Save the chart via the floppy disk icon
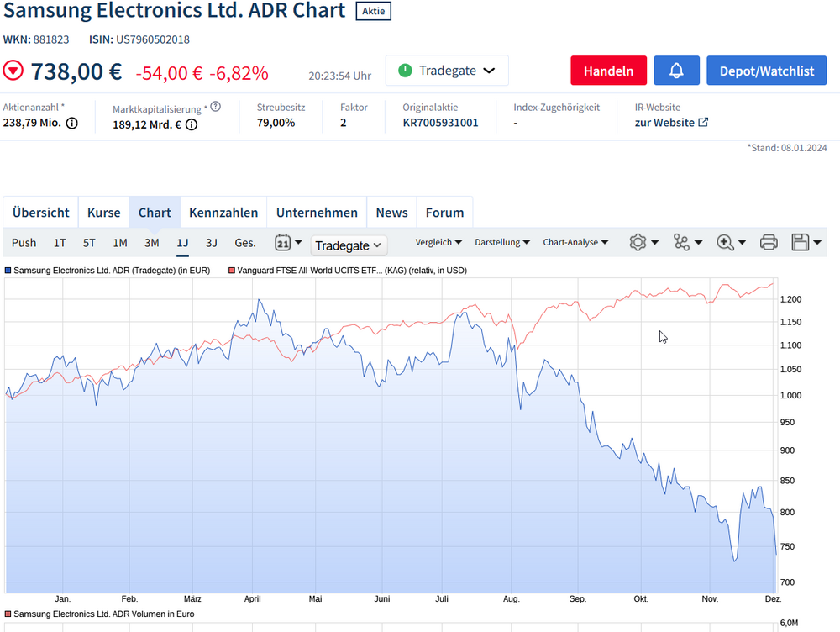 click(x=801, y=241)
